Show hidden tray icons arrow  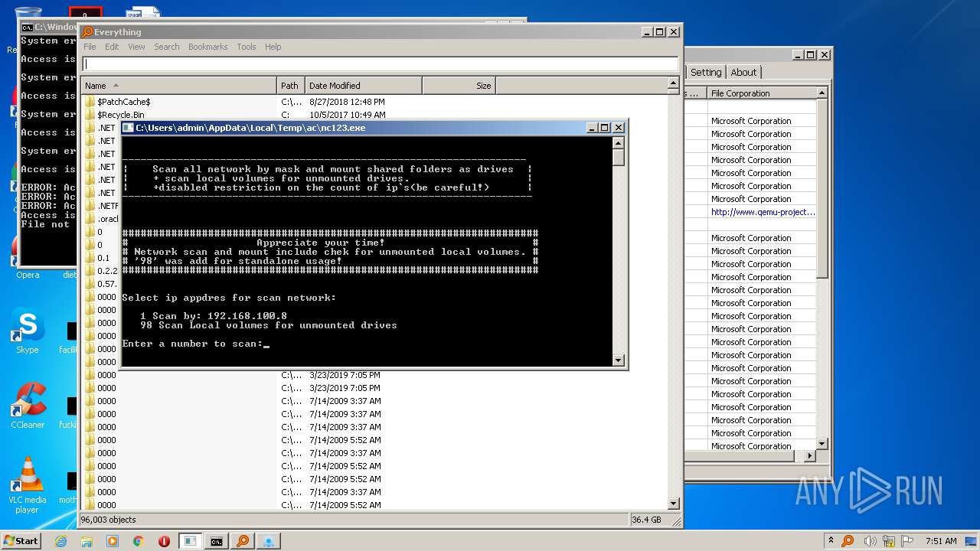[x=831, y=541]
